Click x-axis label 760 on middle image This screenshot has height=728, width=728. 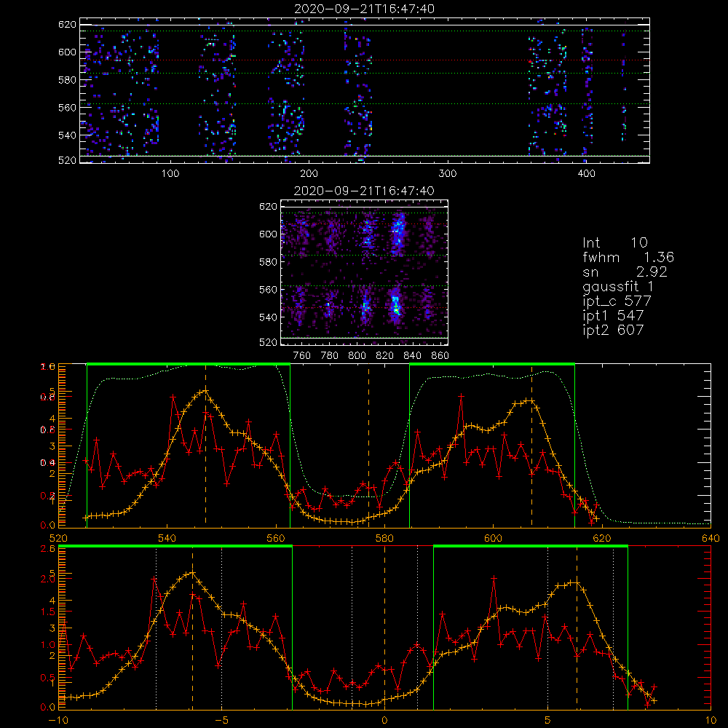click(x=302, y=356)
